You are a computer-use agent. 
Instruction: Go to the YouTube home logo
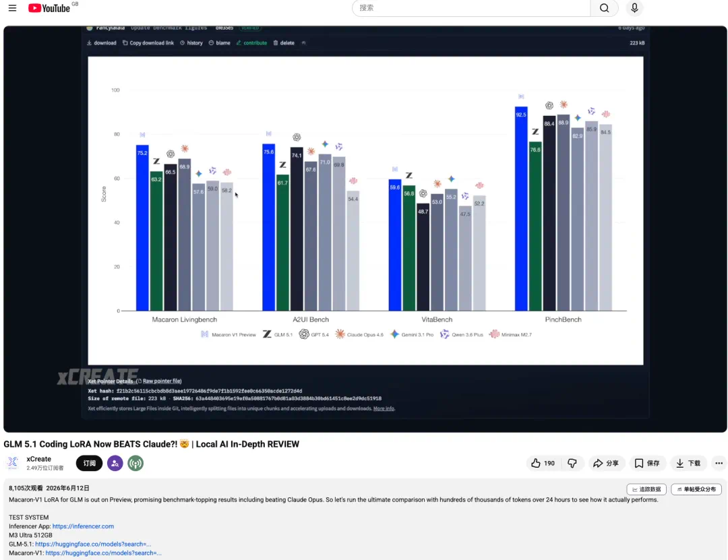click(x=49, y=8)
